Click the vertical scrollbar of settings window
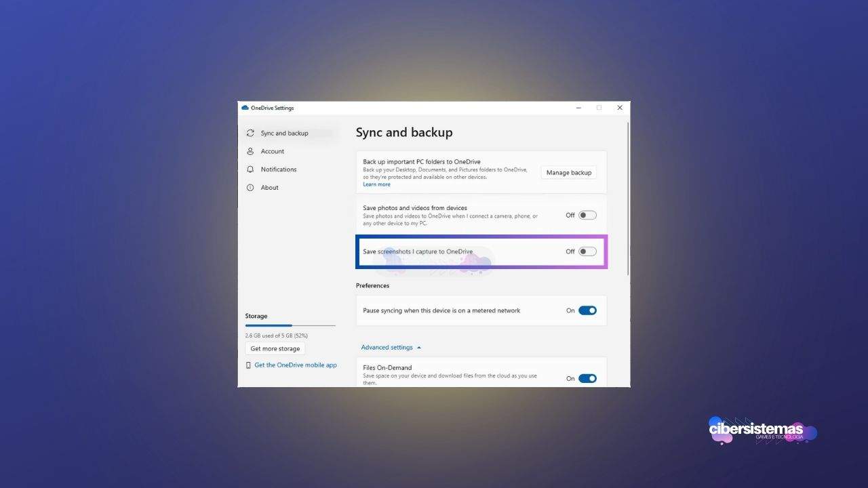868x488 pixels. click(628, 198)
